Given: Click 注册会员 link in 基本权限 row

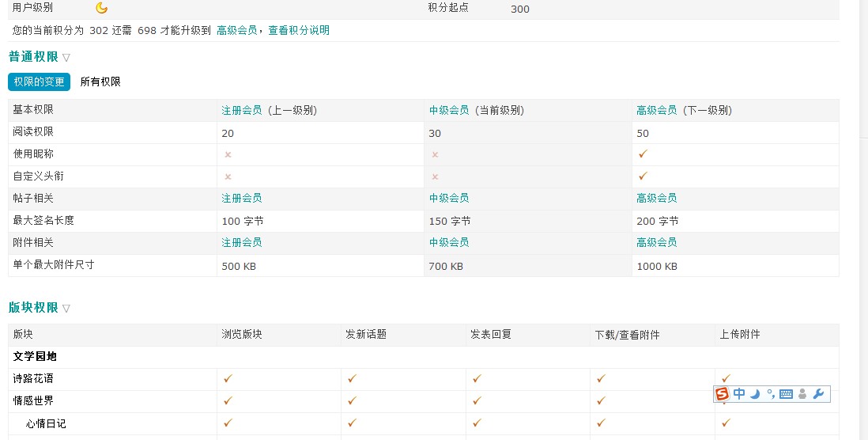Looking at the screenshot, I should pos(241,110).
